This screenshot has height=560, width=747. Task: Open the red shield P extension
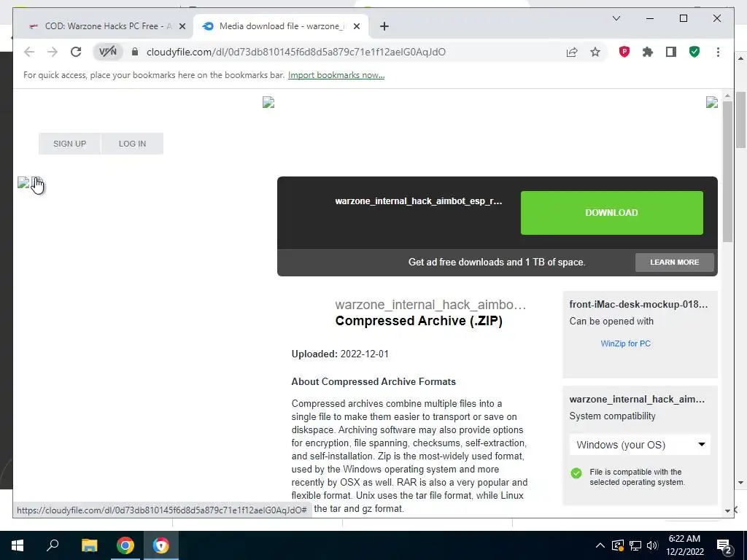[x=624, y=52]
